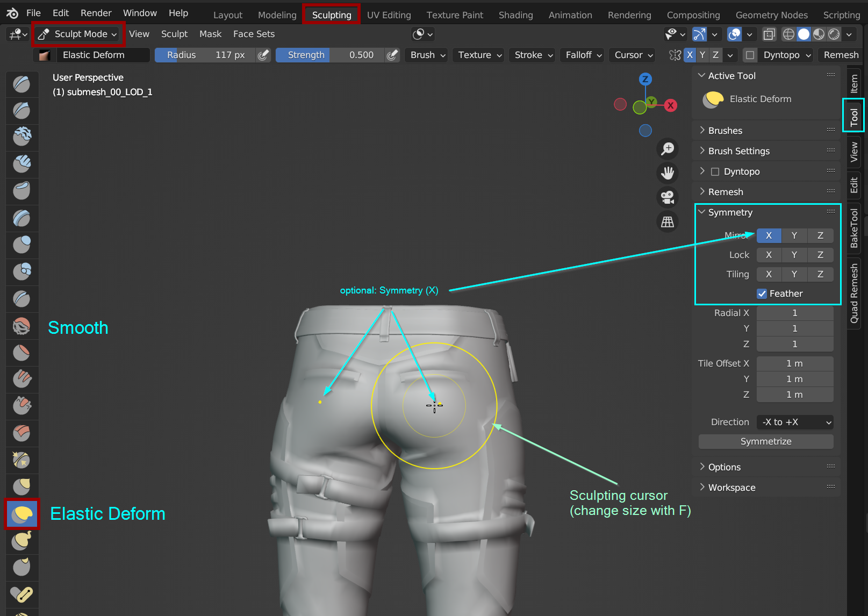The image size is (868, 616).
Task: Switch orthographic/perspective grid icon
Action: click(668, 221)
